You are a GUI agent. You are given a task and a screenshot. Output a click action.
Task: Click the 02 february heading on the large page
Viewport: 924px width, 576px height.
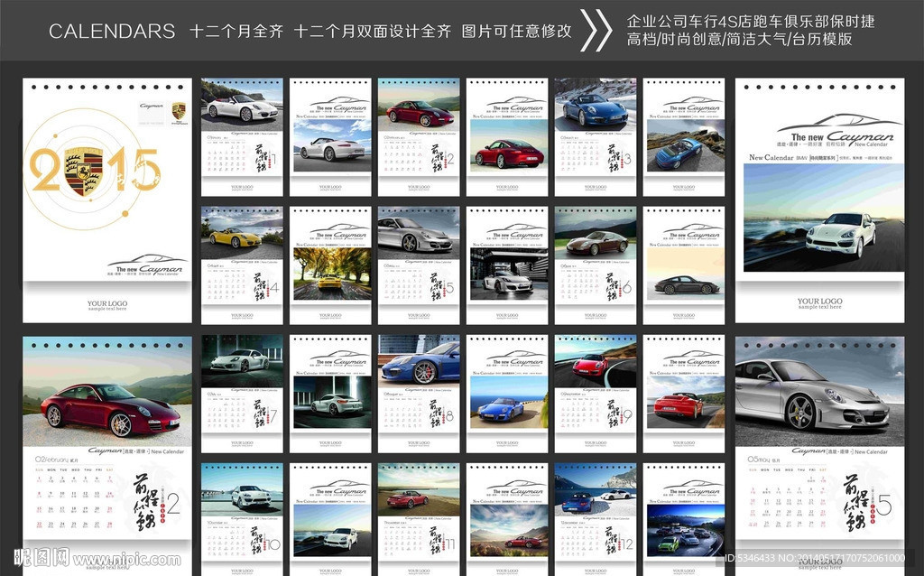pos(57,460)
